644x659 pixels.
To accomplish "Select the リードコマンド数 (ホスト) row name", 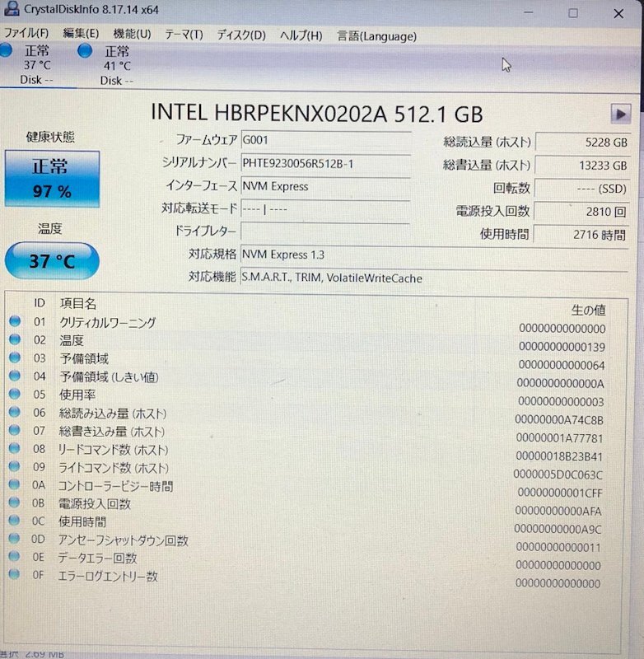I will tap(113, 450).
